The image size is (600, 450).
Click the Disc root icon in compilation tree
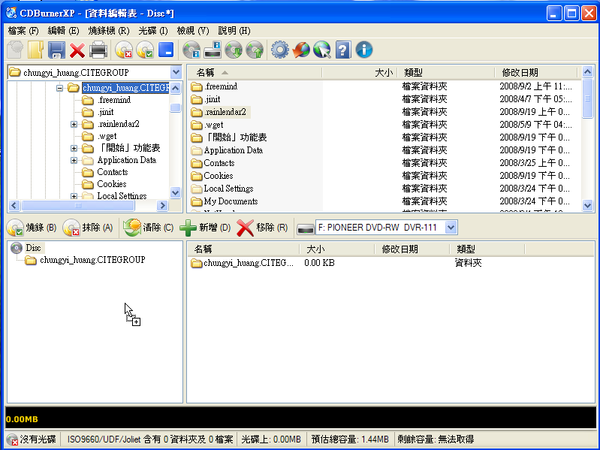16,248
